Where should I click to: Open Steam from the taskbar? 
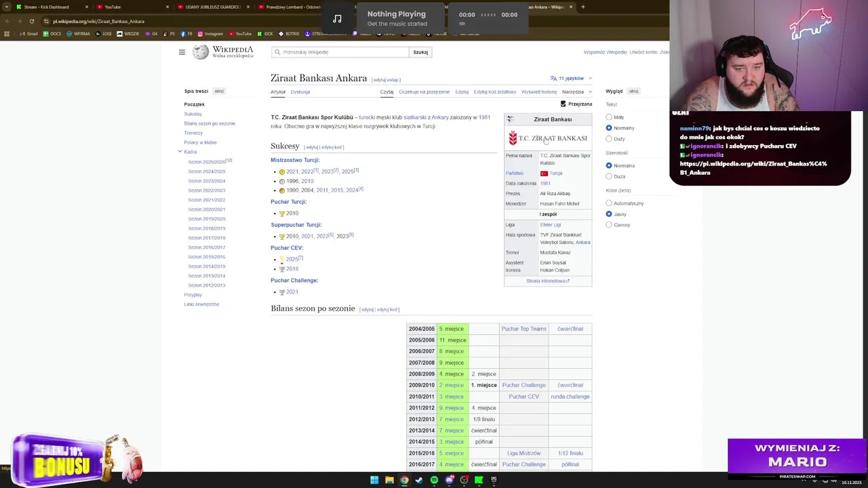coord(419,480)
